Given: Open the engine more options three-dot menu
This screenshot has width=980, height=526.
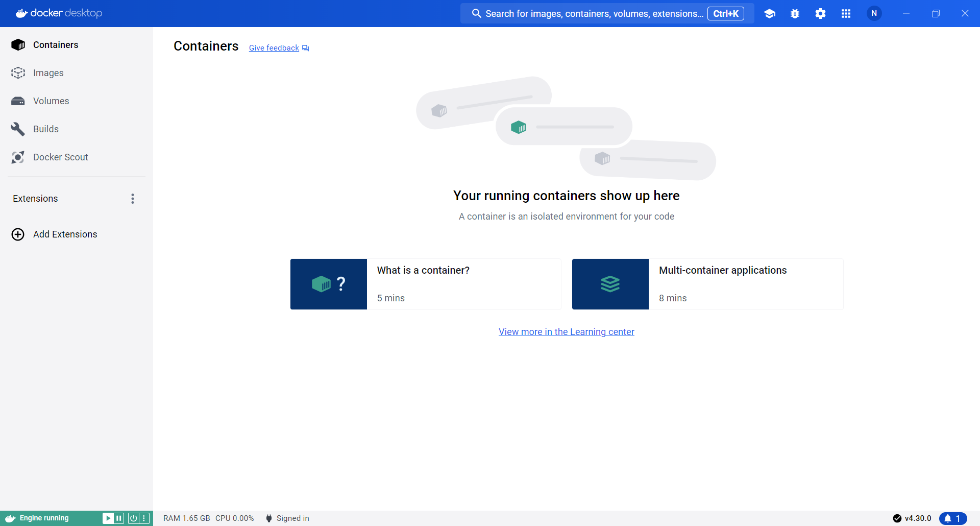Looking at the screenshot, I should (x=144, y=518).
